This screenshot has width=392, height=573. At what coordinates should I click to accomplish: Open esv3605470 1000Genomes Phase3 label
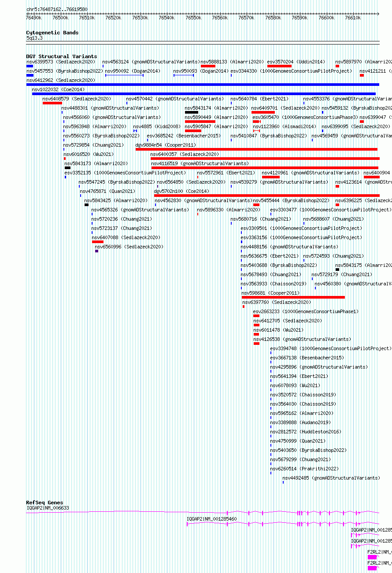pyautogui.click(x=305, y=118)
